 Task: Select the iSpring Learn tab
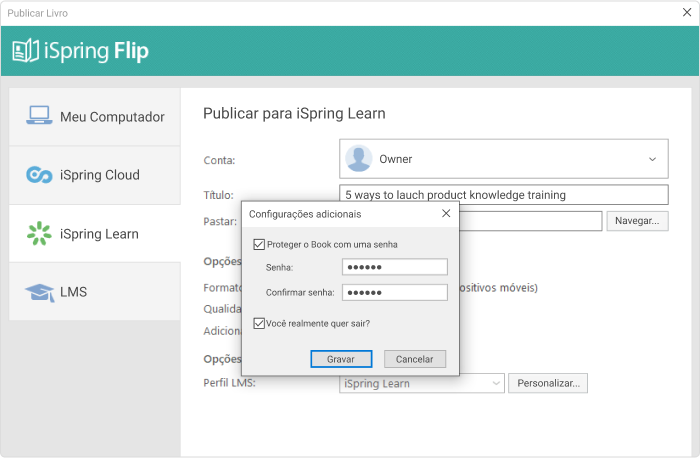(x=95, y=234)
